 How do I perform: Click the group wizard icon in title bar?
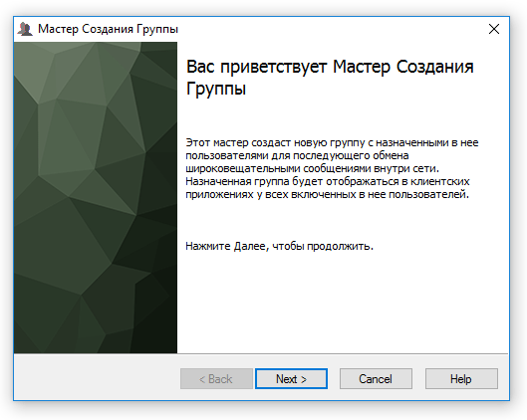[x=25, y=29]
